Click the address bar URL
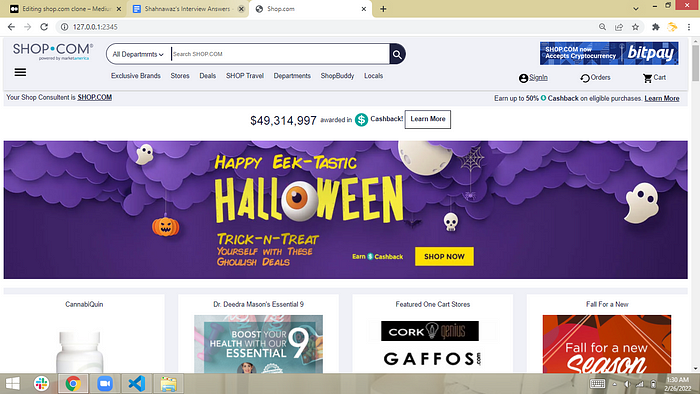The image size is (700, 394). point(95,27)
